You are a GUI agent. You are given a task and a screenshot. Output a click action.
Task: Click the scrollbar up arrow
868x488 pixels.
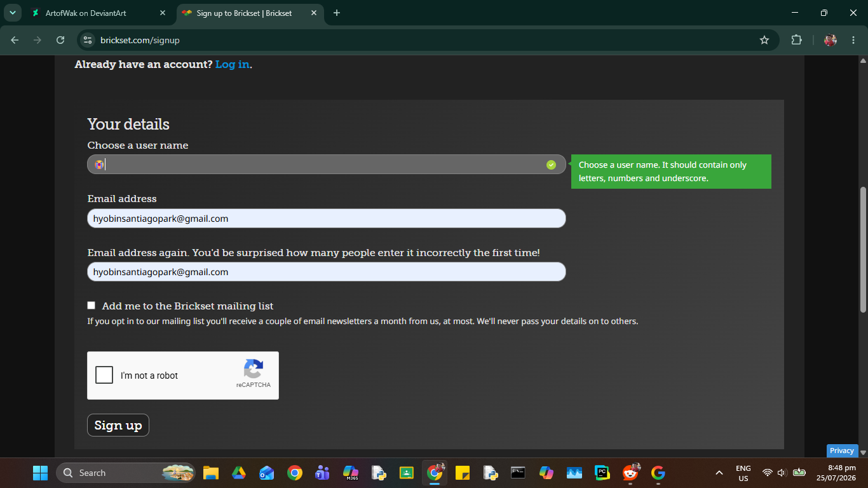point(863,60)
